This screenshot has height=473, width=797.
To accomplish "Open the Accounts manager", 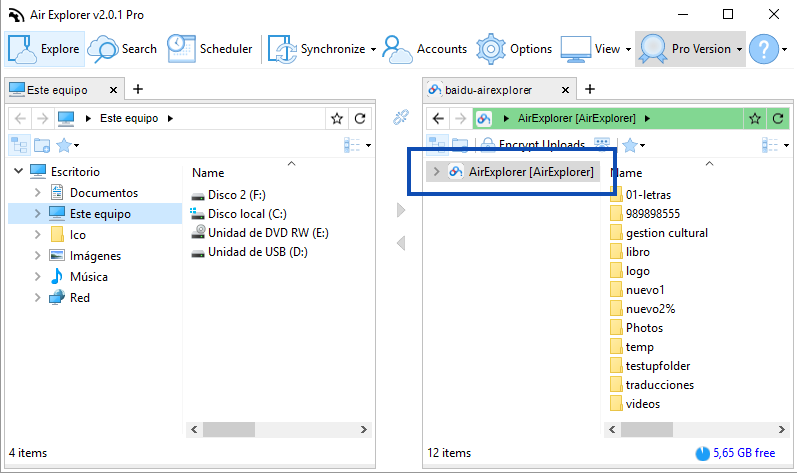I will pyautogui.click(x=424, y=49).
